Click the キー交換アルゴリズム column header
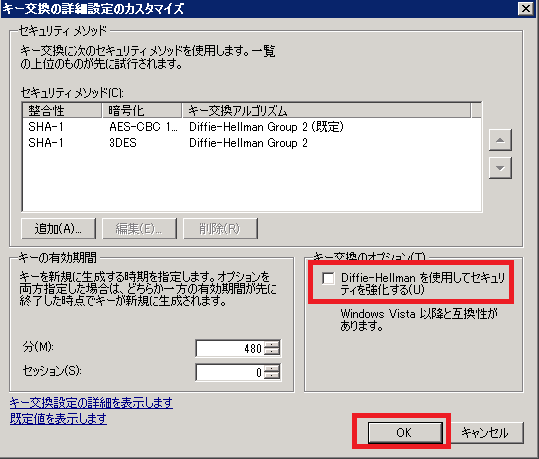The height and width of the screenshot is (459, 539). coord(326,111)
